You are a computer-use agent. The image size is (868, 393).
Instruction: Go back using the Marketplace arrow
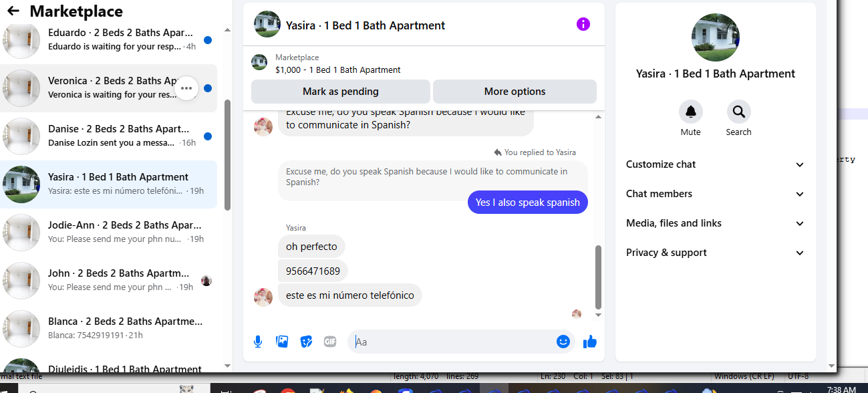(x=13, y=11)
